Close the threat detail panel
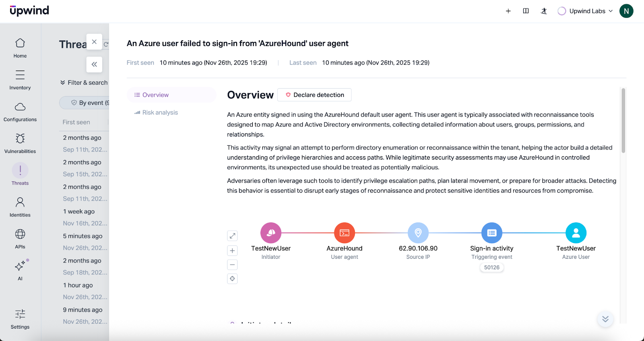Image resolution: width=644 pixels, height=341 pixels. click(x=94, y=42)
